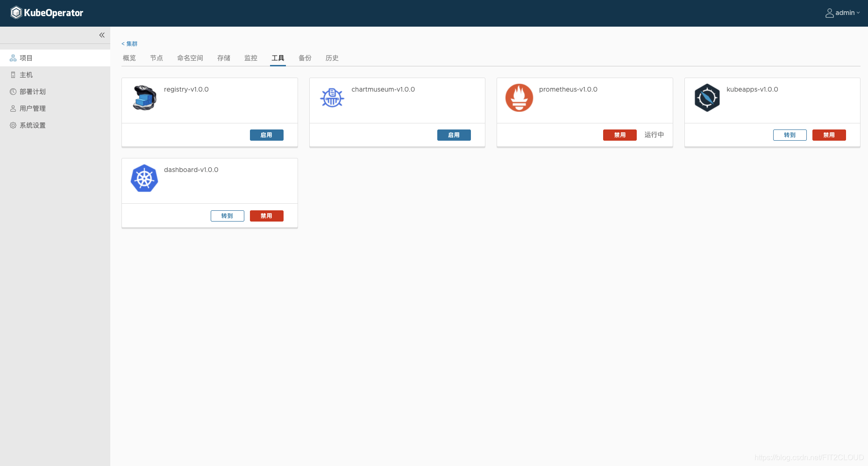Go to kubeapps via 转到 button

click(790, 135)
